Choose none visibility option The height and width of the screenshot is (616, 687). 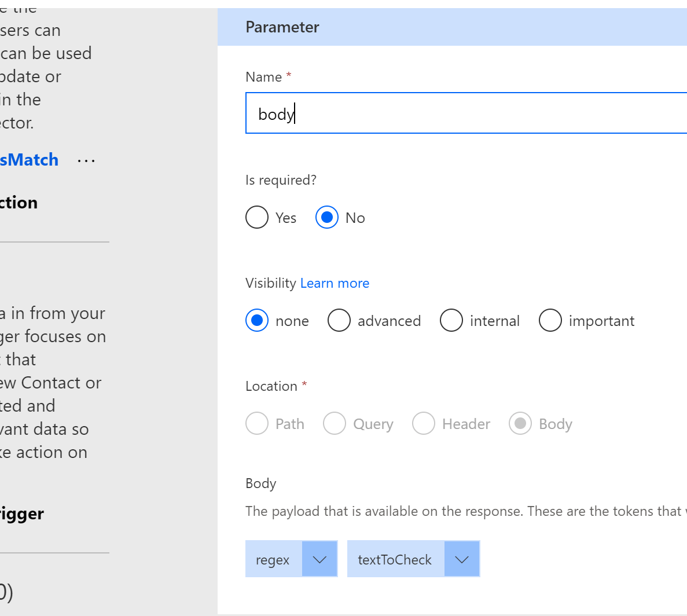(257, 321)
